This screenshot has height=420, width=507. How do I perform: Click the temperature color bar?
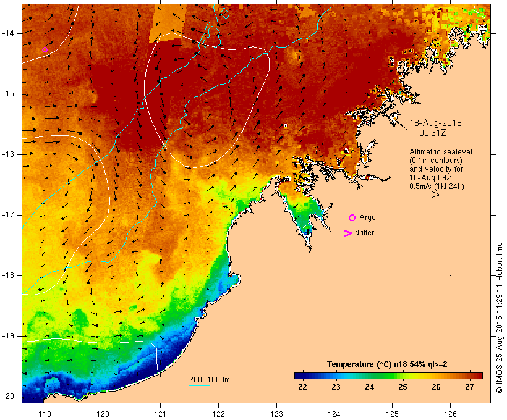tap(388, 376)
